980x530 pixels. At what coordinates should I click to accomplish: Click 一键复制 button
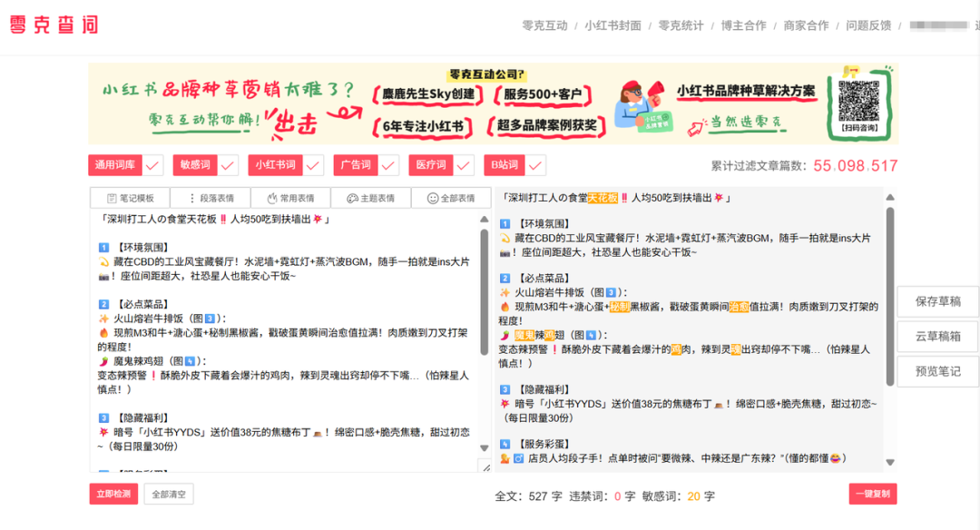click(873, 494)
